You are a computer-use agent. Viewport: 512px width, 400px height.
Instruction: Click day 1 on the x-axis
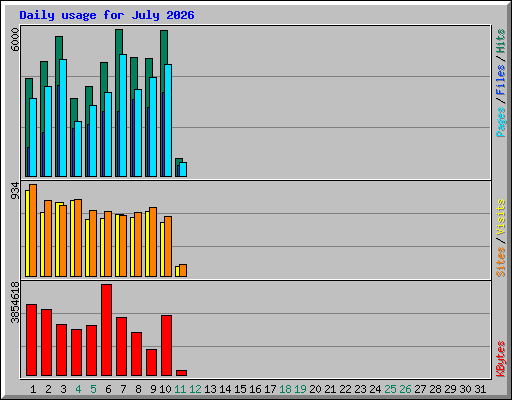[33, 389]
